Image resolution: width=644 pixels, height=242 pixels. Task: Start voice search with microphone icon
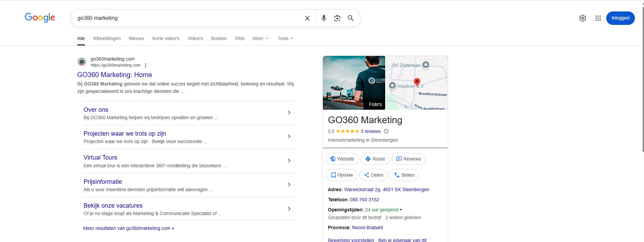(324, 18)
